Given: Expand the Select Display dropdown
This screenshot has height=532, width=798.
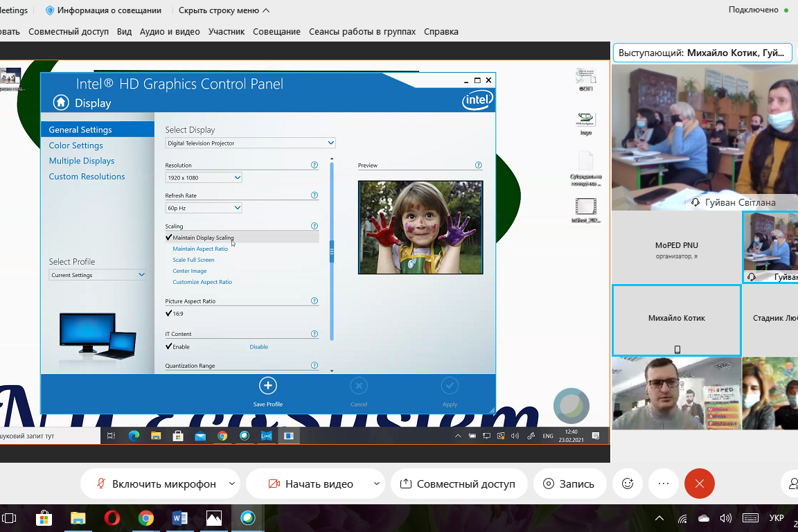Looking at the screenshot, I should [x=251, y=143].
